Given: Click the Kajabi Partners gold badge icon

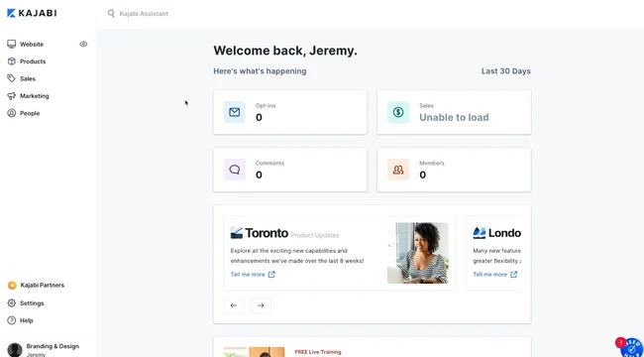Looking at the screenshot, I should pos(12,286).
